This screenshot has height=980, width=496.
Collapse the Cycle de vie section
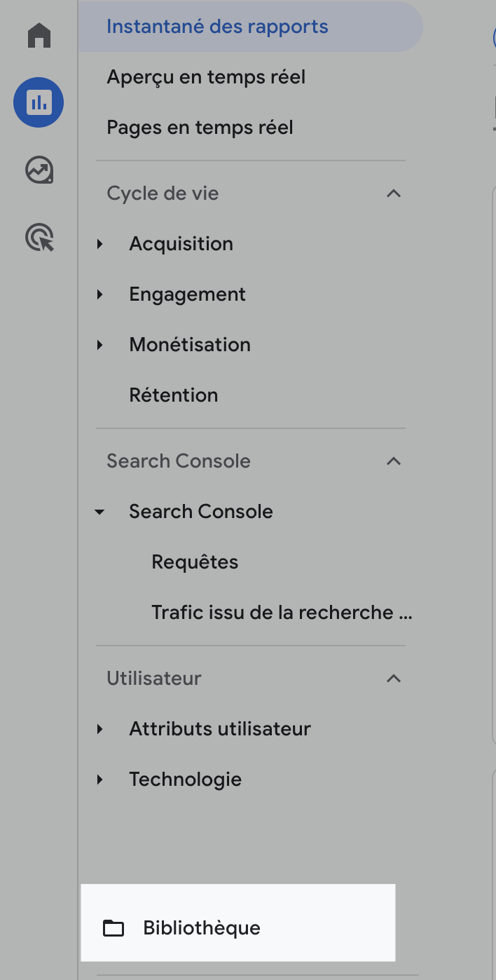coord(394,193)
